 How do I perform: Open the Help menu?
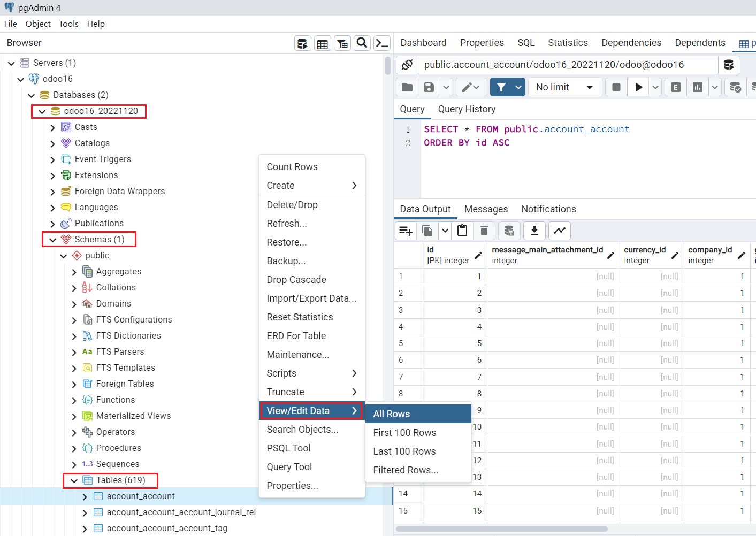(x=96, y=24)
